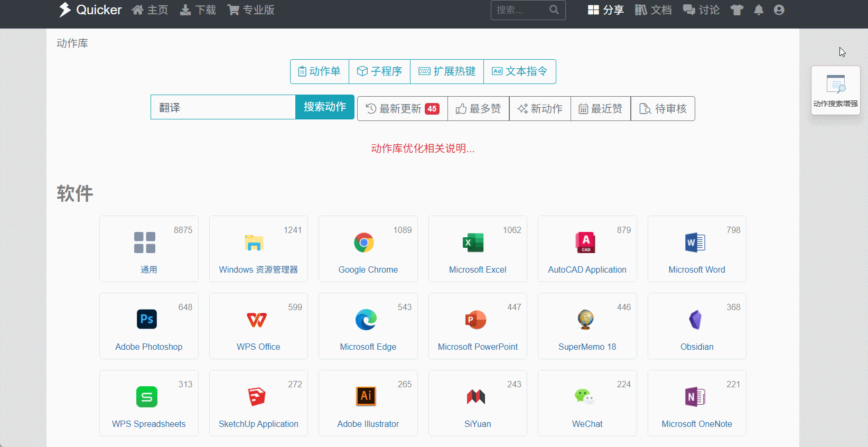Open SiYuan icon
The width and height of the screenshot is (868, 447).
[475, 397]
